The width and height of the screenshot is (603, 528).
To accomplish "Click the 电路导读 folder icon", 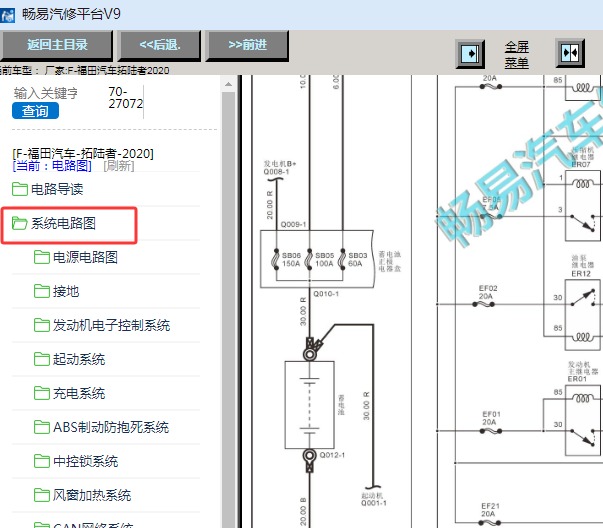I will click(x=20, y=189).
